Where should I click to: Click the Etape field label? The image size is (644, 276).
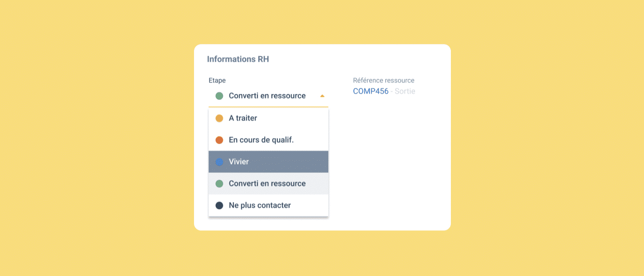217,80
